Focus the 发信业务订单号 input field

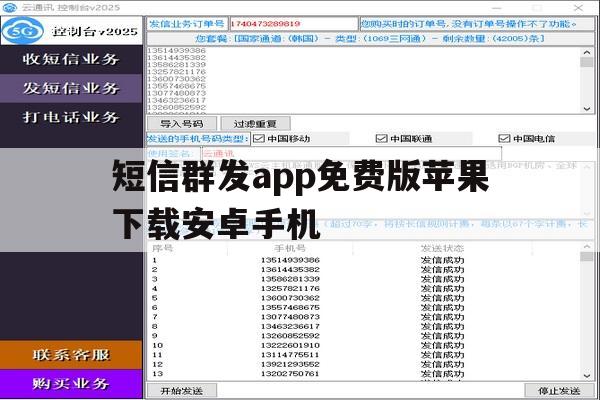(x=293, y=24)
